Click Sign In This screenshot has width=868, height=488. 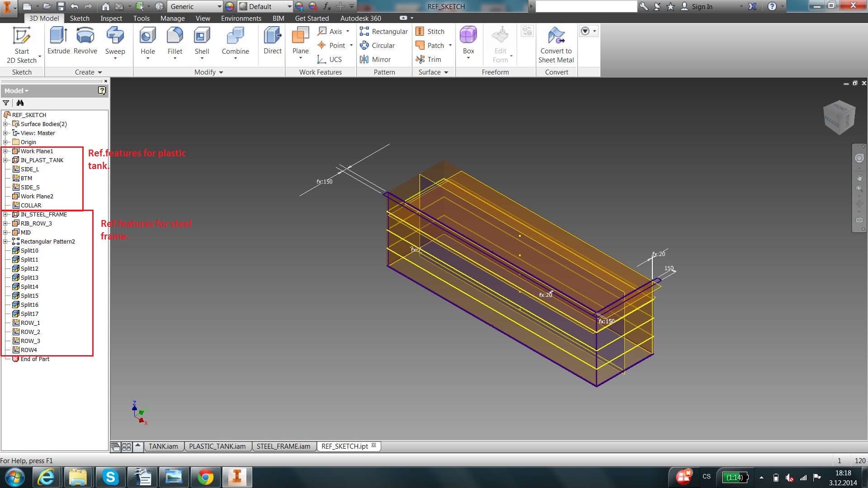pyautogui.click(x=702, y=6)
